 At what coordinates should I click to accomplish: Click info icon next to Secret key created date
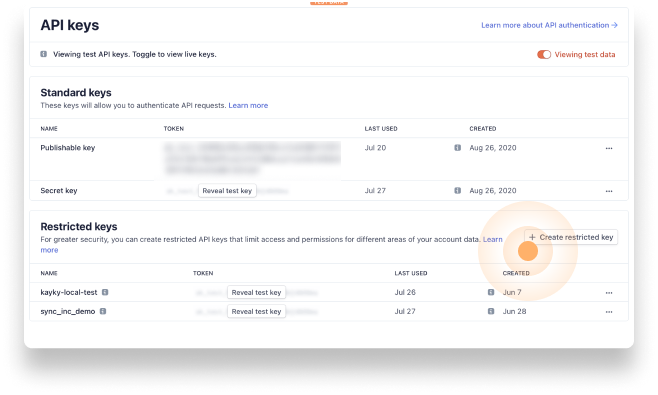[x=457, y=191]
